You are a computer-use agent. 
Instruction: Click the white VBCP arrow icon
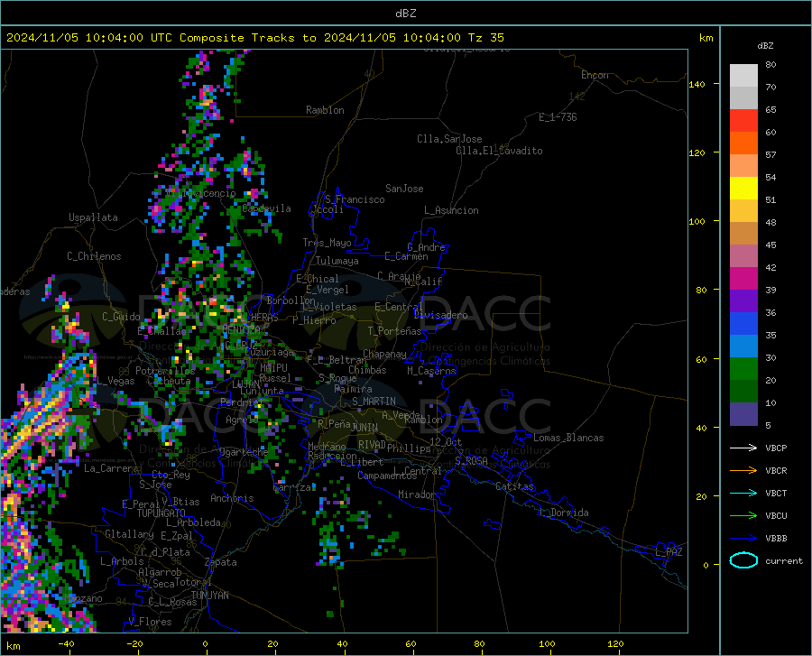pyautogui.click(x=743, y=448)
